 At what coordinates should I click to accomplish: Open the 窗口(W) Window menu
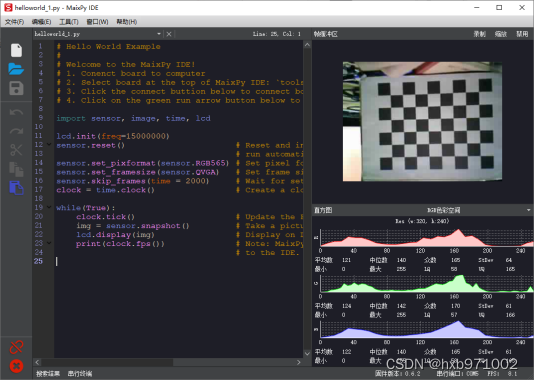point(97,22)
